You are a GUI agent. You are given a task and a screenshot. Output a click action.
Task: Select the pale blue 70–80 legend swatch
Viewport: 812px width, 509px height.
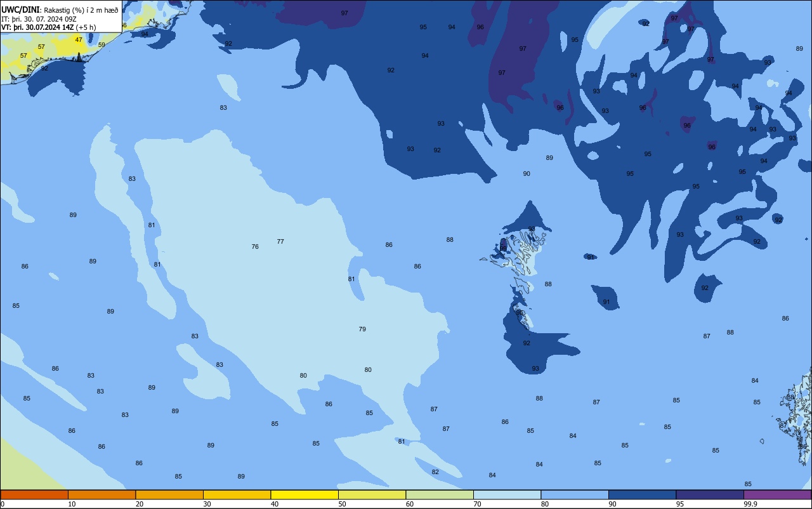coord(507,494)
